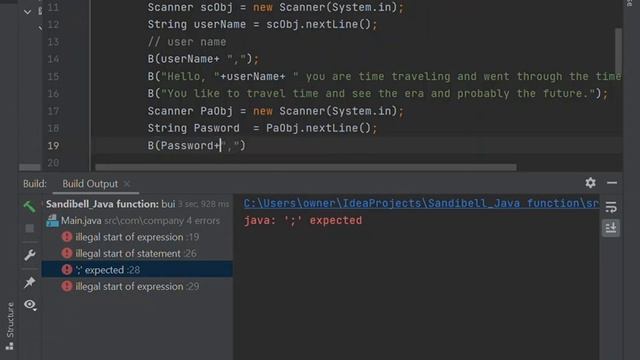640x360 pixels.
Task: Click the editor vertical scrollbar
Action: click(x=618, y=50)
